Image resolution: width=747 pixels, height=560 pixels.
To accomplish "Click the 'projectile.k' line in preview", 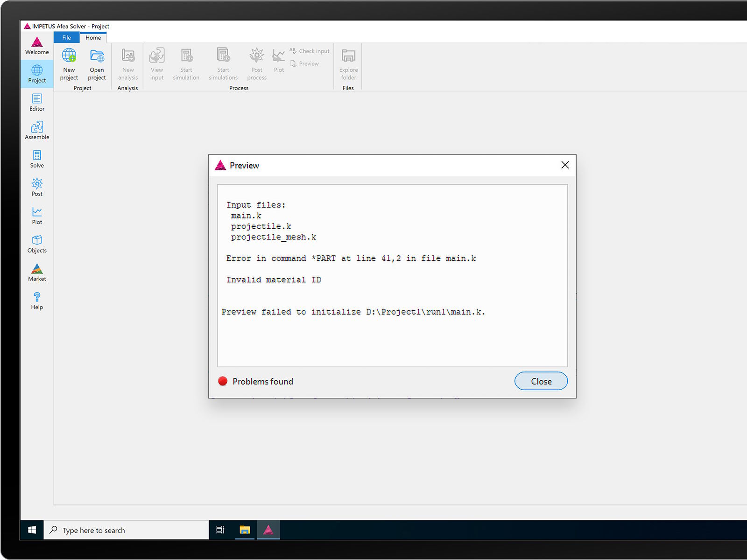I will click(x=261, y=226).
